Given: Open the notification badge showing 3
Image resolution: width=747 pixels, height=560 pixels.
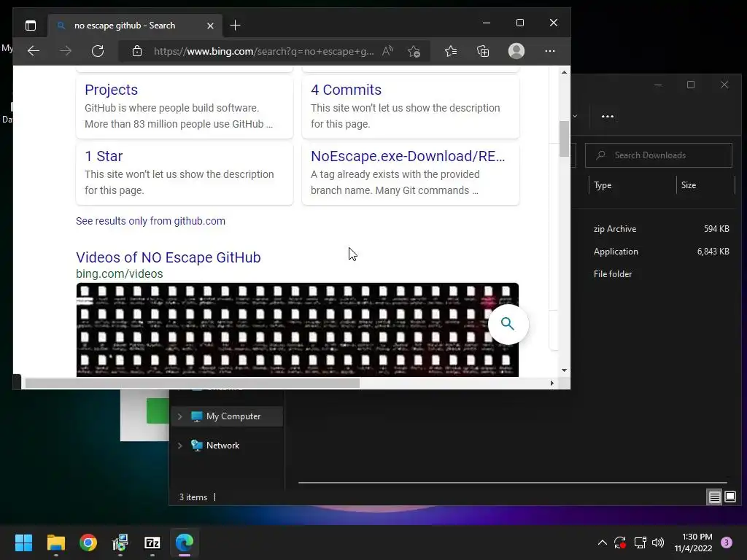Looking at the screenshot, I should 727,542.
